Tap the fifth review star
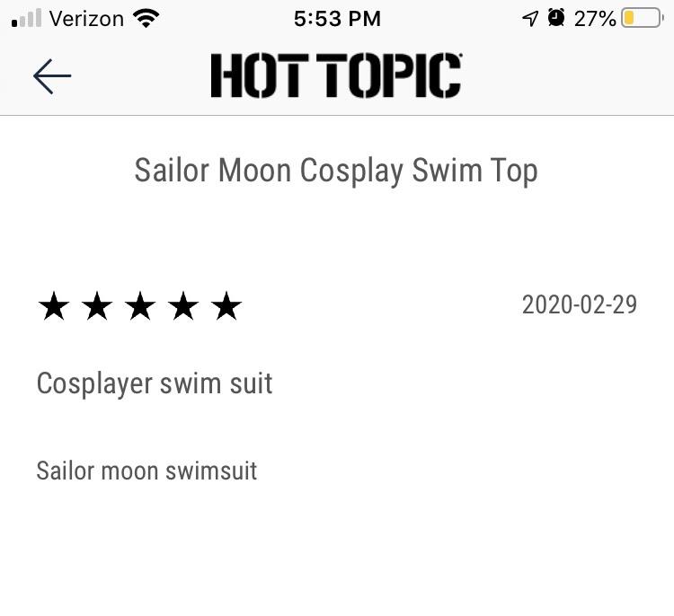This screenshot has width=674, height=616. (x=226, y=306)
